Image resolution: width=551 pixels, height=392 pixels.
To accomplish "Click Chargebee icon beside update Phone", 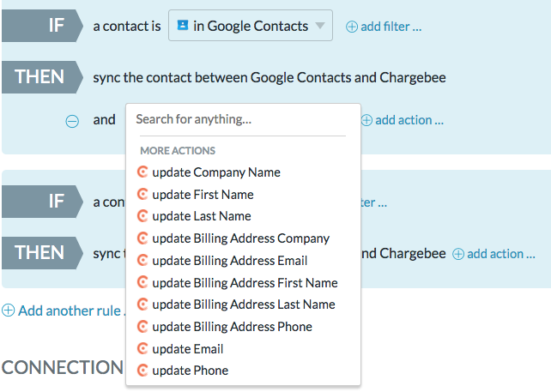I will point(142,371).
